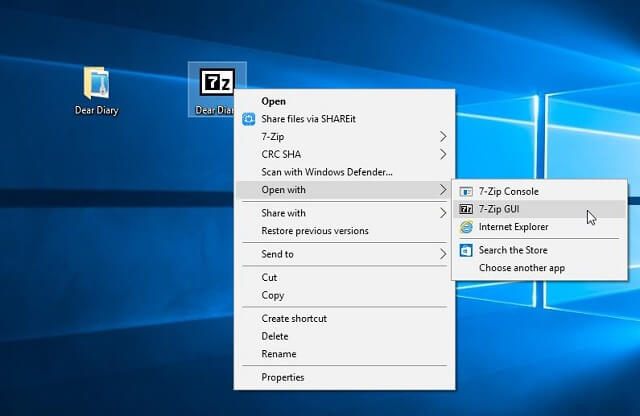
Task: Select the Share with entry
Action: point(344,213)
